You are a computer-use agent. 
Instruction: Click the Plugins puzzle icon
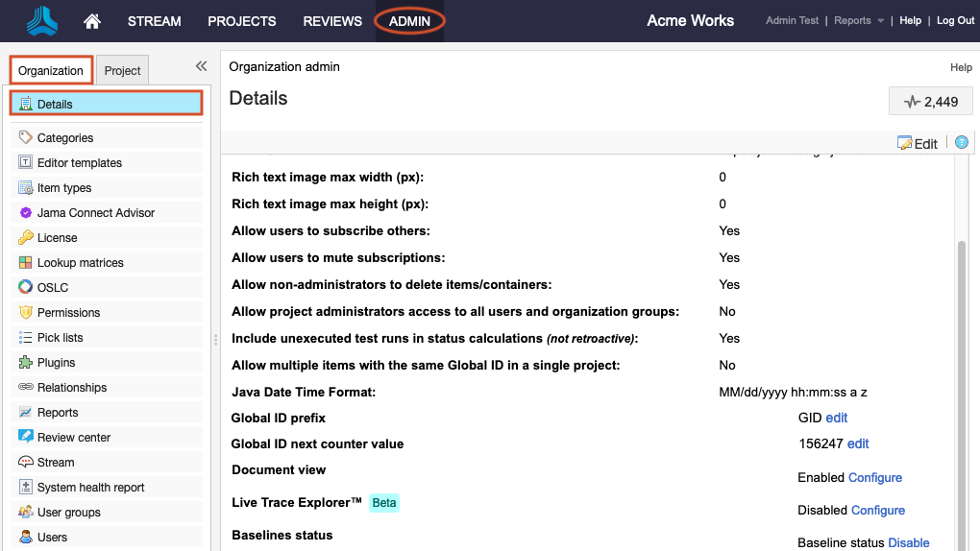click(26, 362)
